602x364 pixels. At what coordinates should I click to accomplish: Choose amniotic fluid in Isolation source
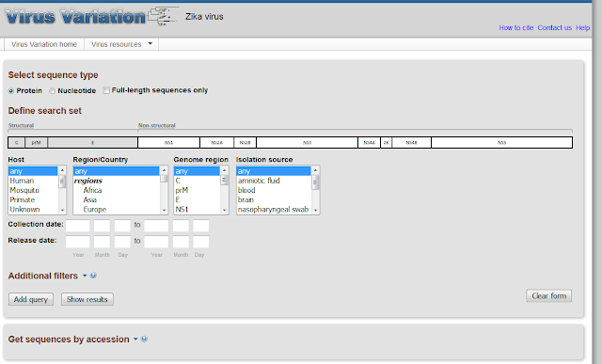click(x=274, y=181)
